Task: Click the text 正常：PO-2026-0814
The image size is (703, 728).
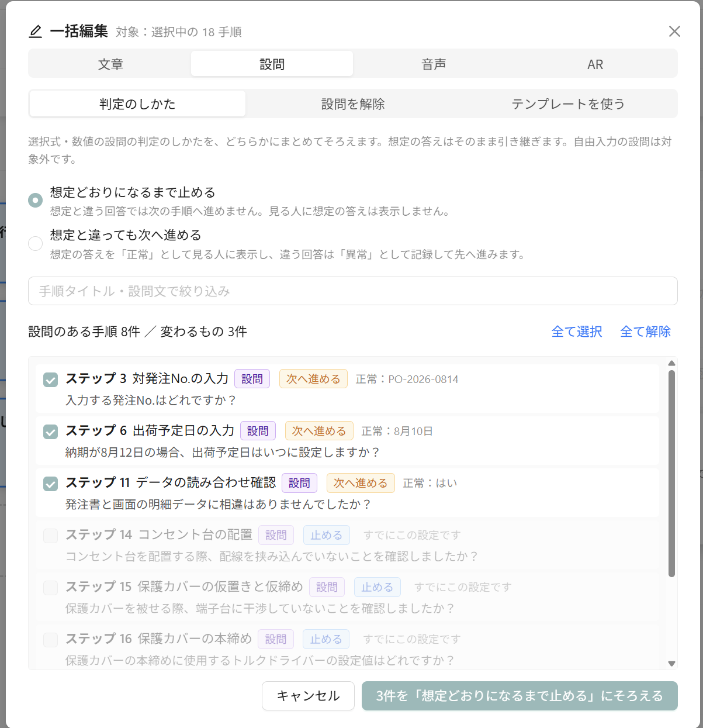Action: pos(407,379)
